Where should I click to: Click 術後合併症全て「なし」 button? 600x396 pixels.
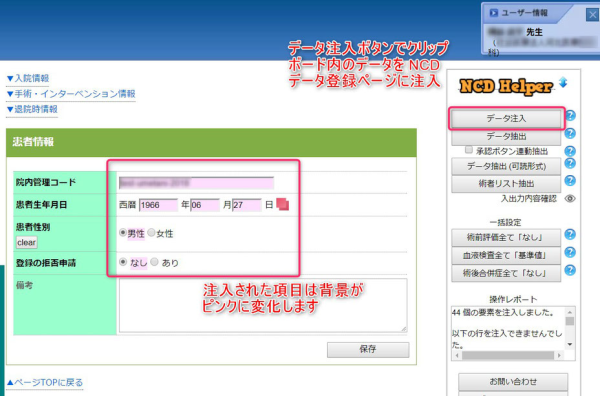point(506,274)
